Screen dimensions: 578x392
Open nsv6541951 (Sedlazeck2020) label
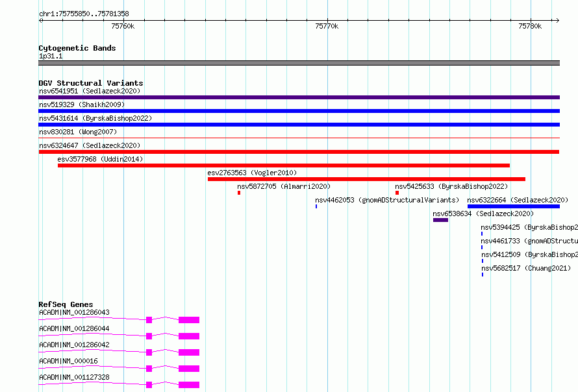[90, 91]
